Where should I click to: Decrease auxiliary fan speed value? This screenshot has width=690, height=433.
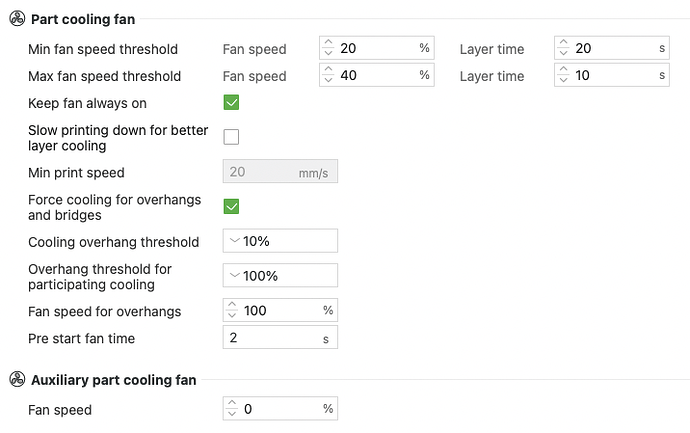pyautogui.click(x=232, y=414)
